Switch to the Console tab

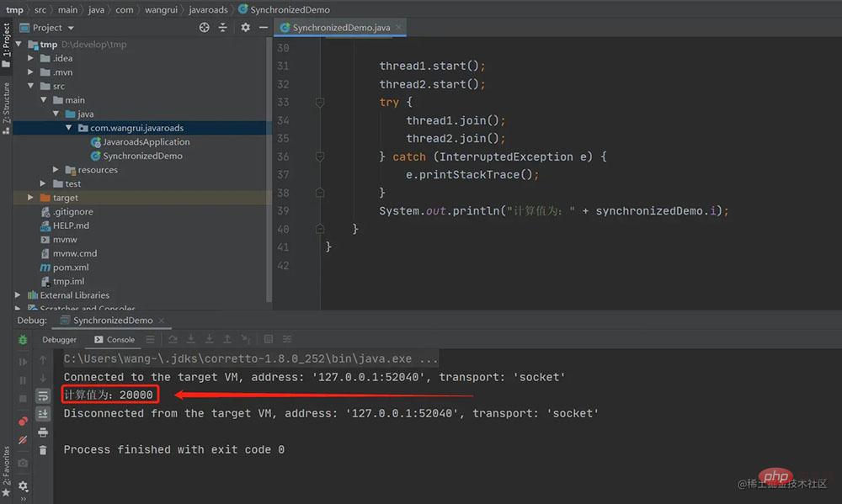[x=115, y=340]
